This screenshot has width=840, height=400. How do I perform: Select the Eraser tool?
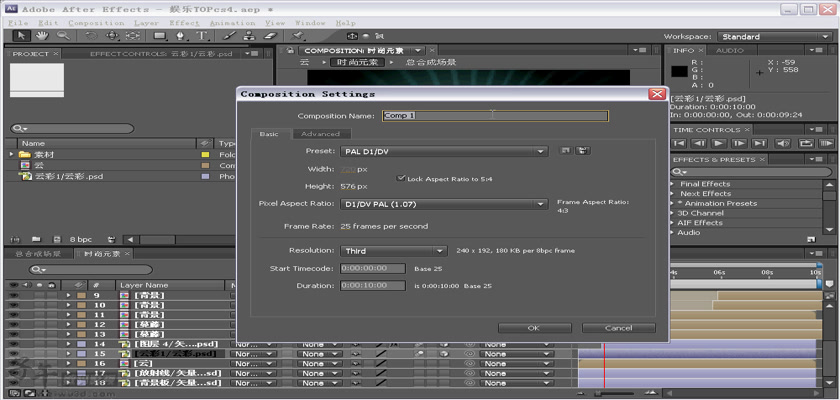[271, 36]
